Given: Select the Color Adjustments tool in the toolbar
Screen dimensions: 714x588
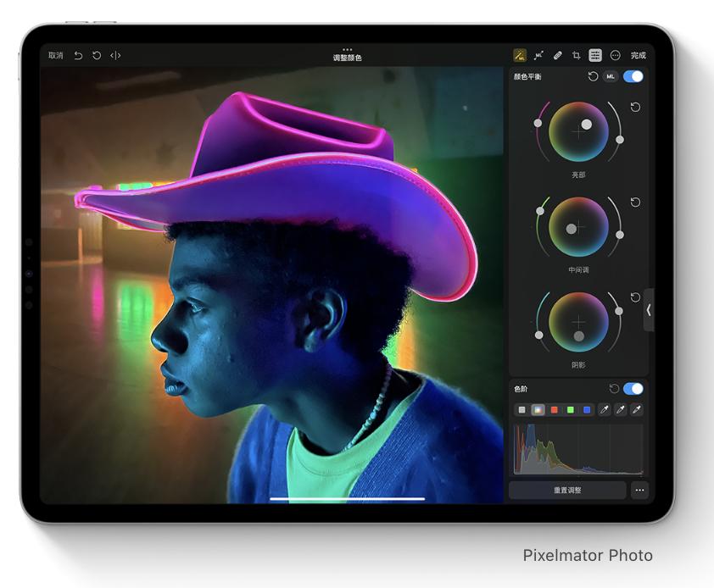Looking at the screenshot, I should [520, 54].
